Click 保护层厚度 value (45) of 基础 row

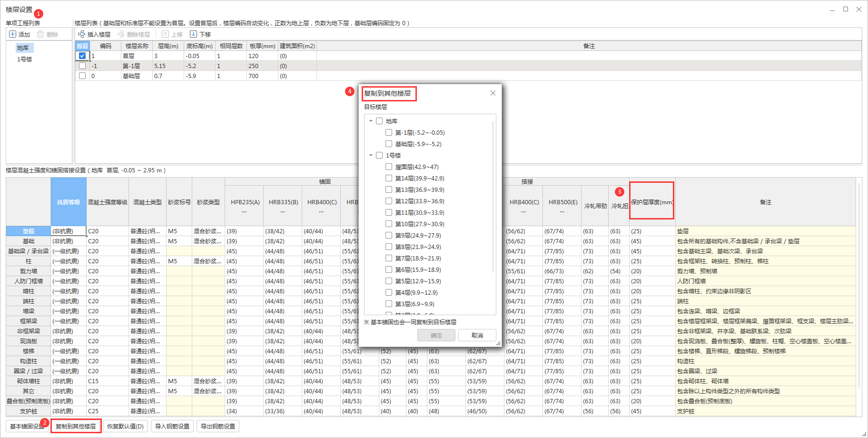(652, 241)
